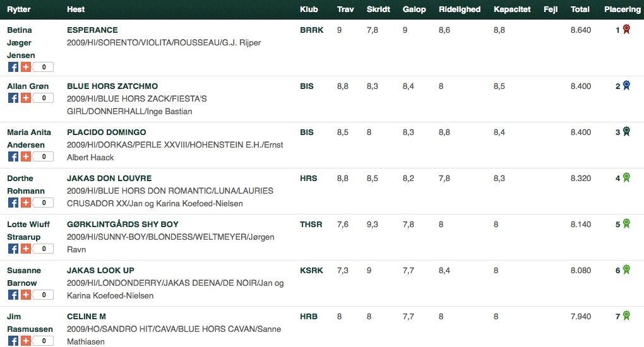Click total score 7.940
644x347 pixels.
click(581, 316)
